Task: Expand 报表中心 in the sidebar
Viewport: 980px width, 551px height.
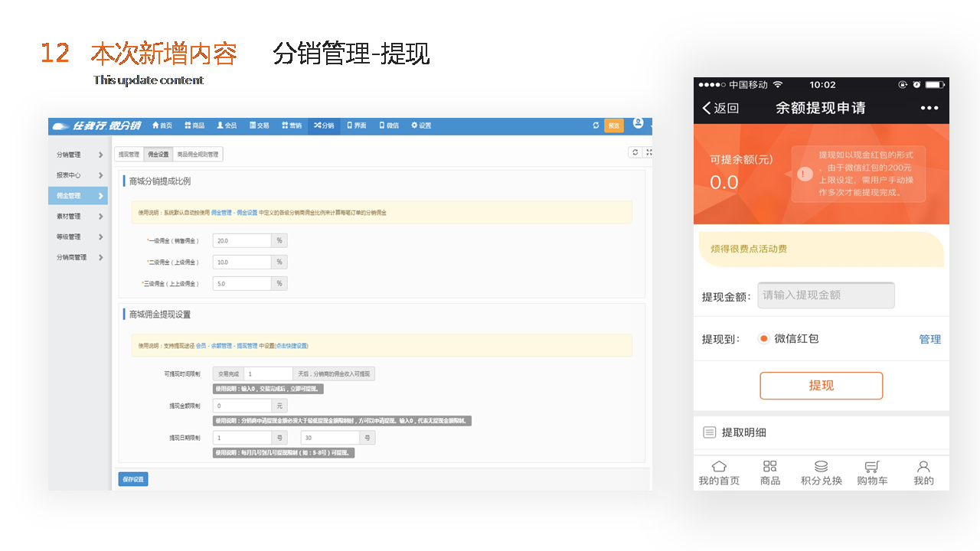Action: (77, 175)
